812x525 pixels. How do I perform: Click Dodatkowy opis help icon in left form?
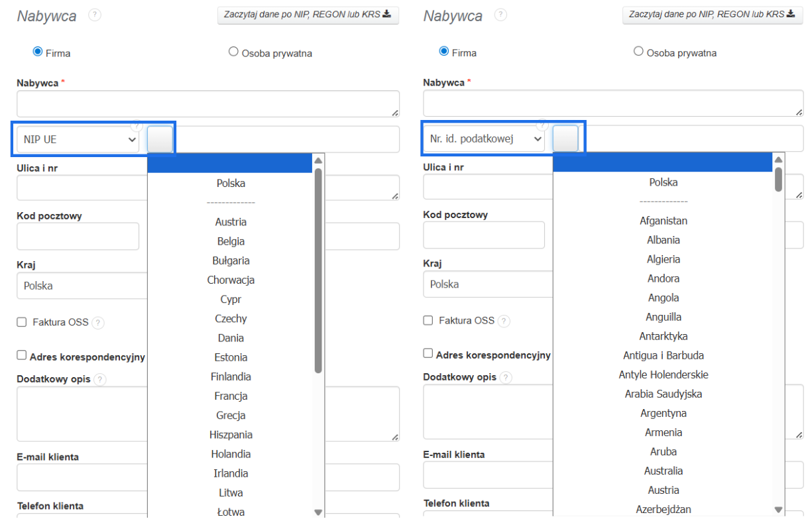click(x=100, y=380)
